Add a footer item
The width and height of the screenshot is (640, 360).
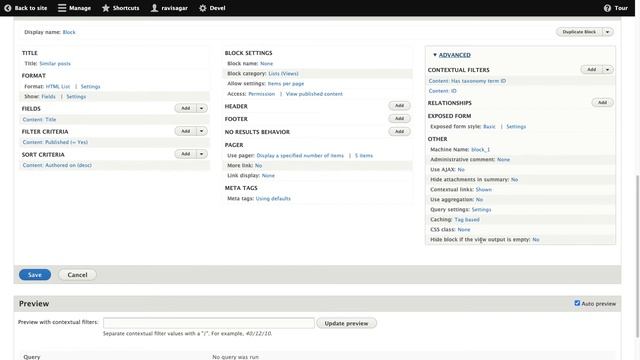[x=399, y=118]
